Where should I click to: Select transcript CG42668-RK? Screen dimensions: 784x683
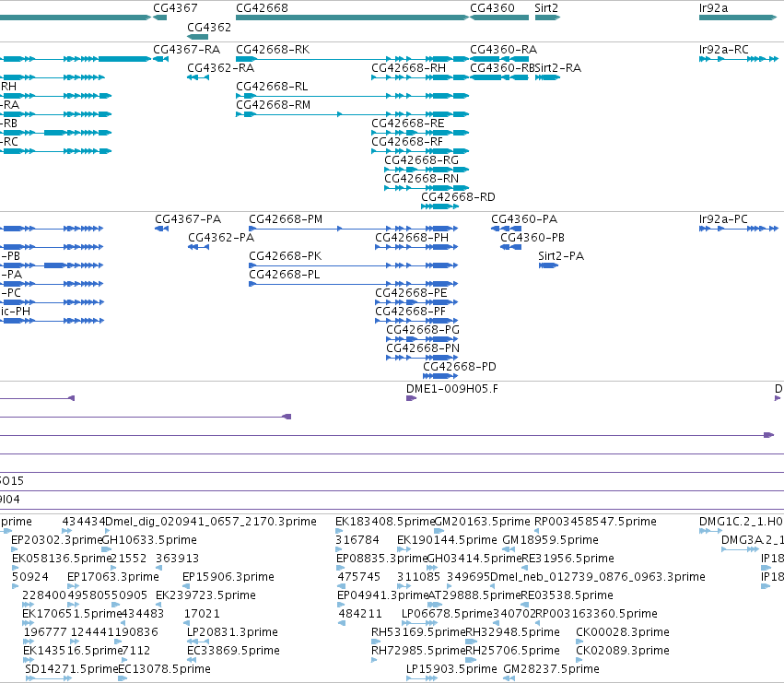point(353,59)
